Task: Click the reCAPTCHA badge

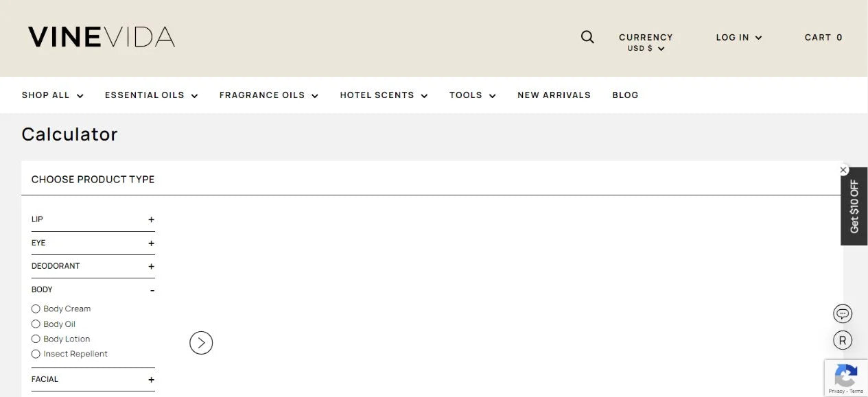Action: click(846, 378)
